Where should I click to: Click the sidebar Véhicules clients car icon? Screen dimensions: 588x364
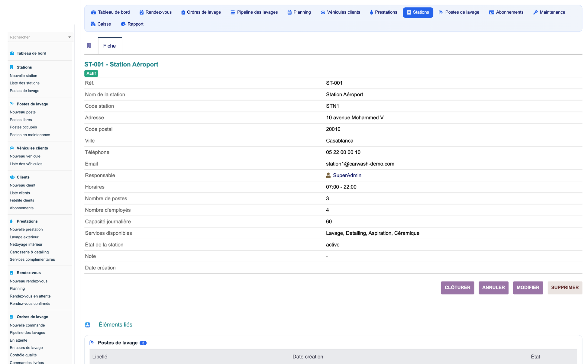point(12,148)
